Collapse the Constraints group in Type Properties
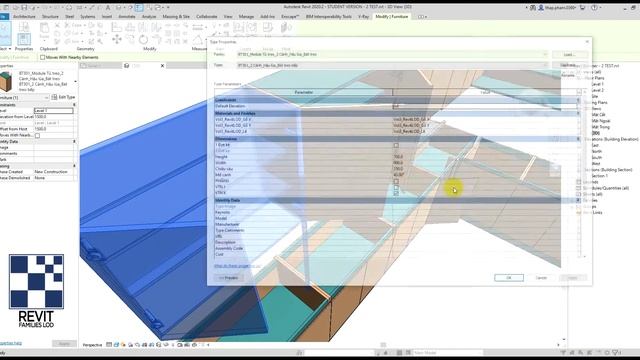 click(578, 100)
